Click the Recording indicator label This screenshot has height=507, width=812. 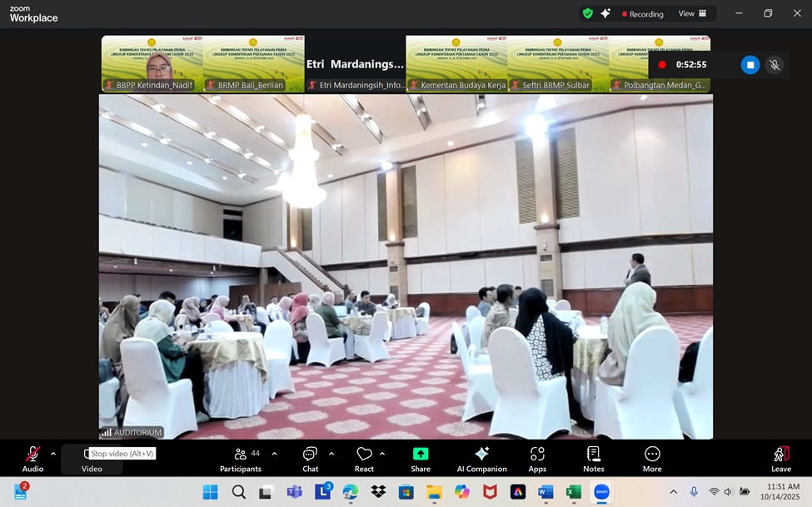(642, 14)
